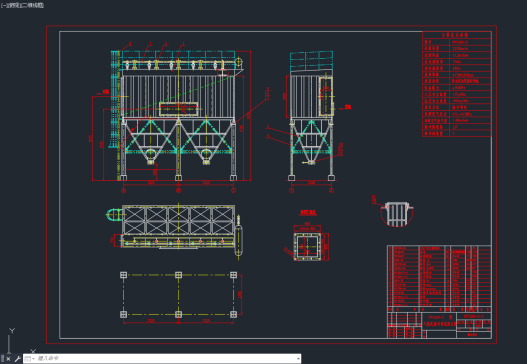Viewport: 527px width, 364px height.
Task: Select the circular detail view drawing
Action: [397, 214]
